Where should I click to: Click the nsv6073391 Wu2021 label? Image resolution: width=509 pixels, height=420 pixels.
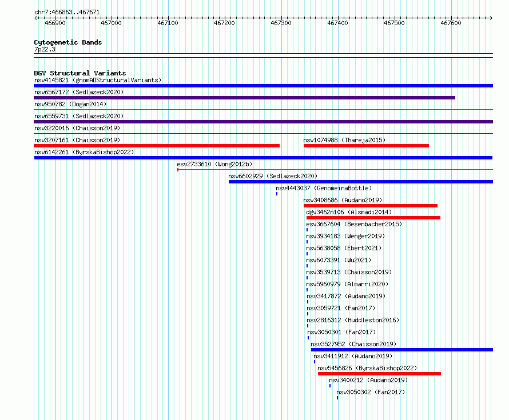pos(339,260)
